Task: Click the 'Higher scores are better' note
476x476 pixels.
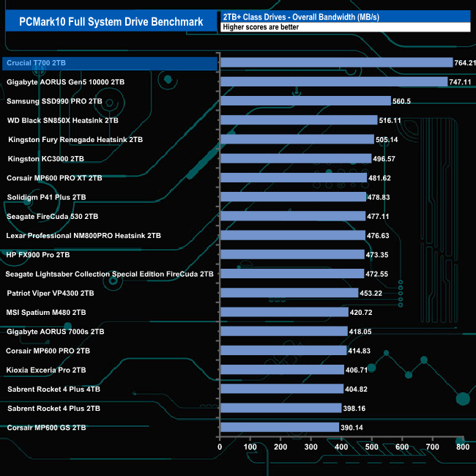Action: (261, 27)
